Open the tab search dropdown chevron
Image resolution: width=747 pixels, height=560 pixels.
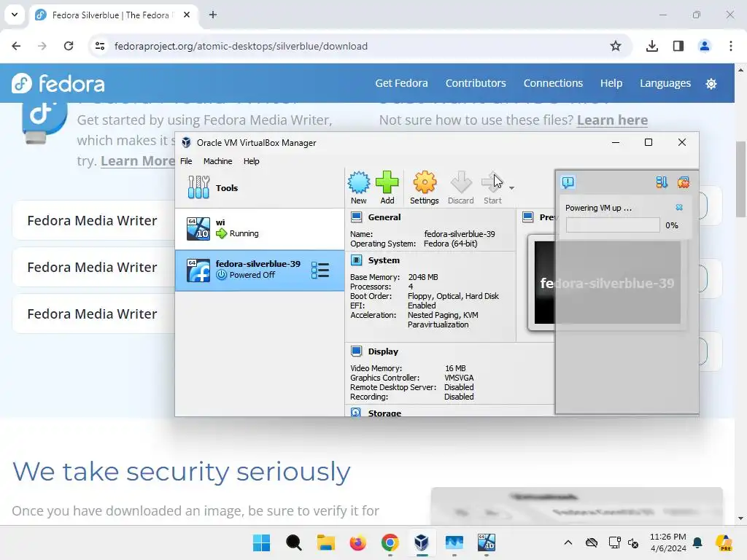click(15, 15)
